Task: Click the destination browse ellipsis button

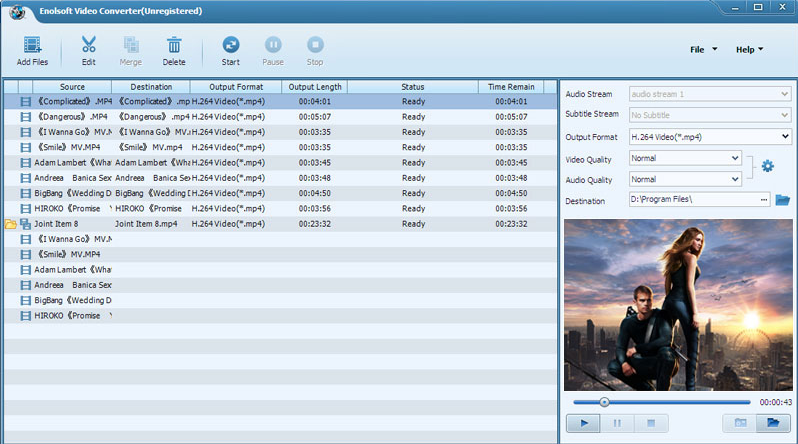Action: [764, 200]
